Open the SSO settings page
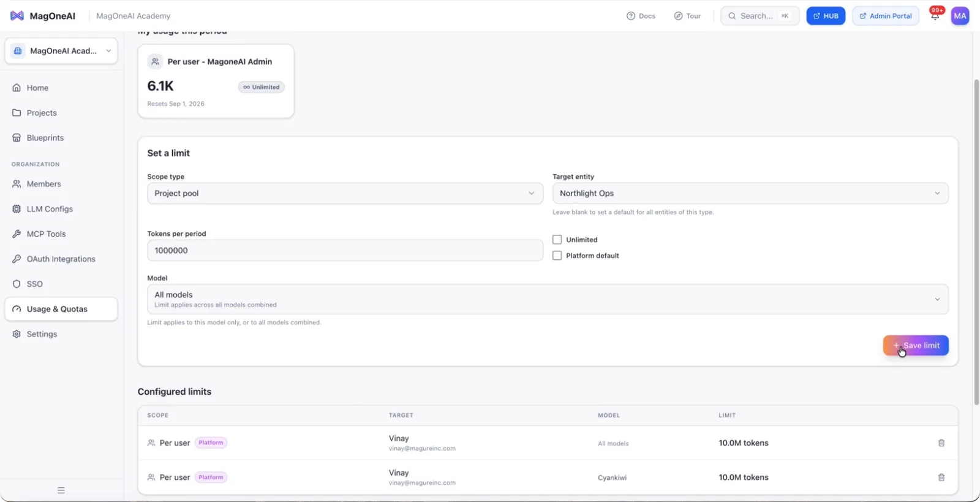This screenshot has height=502, width=980. point(61,284)
